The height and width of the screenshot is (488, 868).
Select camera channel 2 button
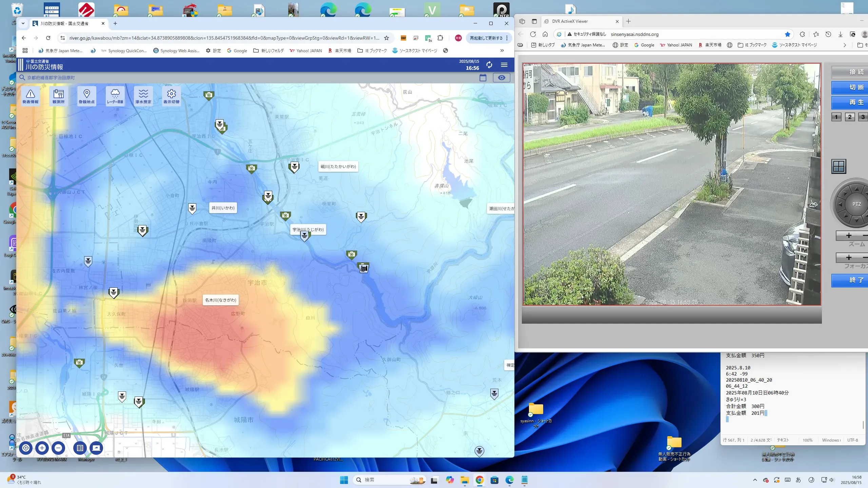(849, 117)
